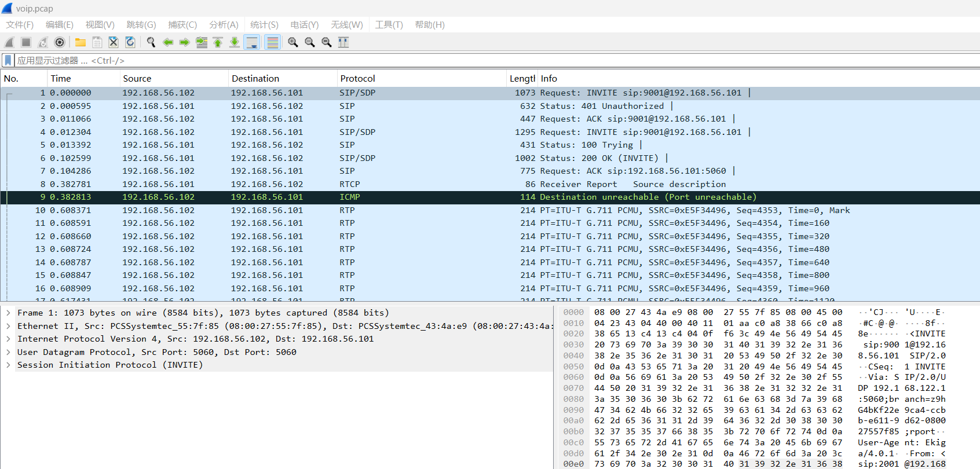Toggle packet list colorization
Image resolution: width=980 pixels, height=469 pixels.
pyautogui.click(x=272, y=42)
